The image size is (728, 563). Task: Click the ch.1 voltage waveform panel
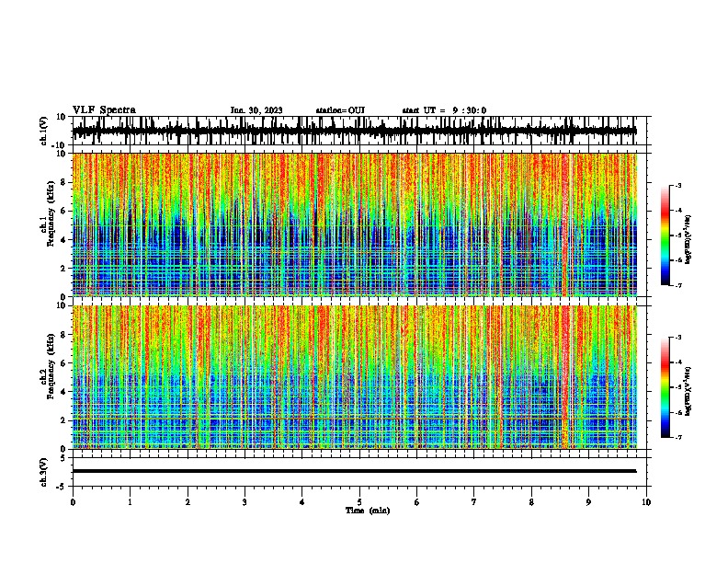(361, 131)
